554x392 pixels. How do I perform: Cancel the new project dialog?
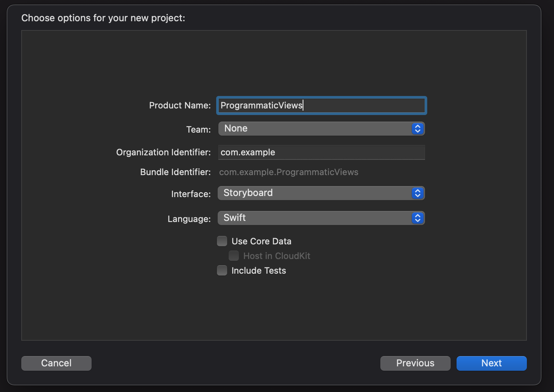[56, 363]
